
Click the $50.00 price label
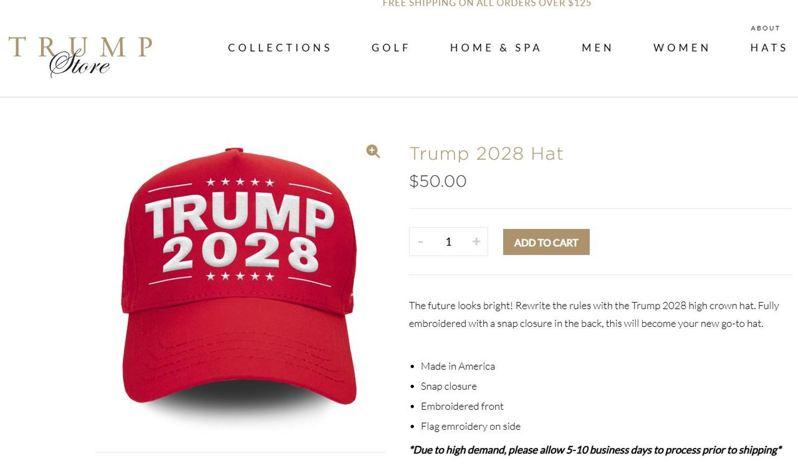pyautogui.click(x=438, y=181)
